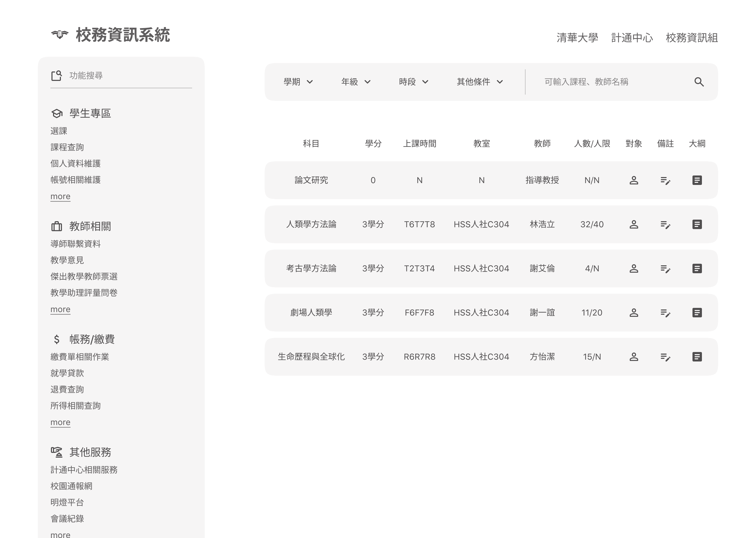Click the school logo beside 校務資訊系統
The image size is (756, 538).
point(60,34)
